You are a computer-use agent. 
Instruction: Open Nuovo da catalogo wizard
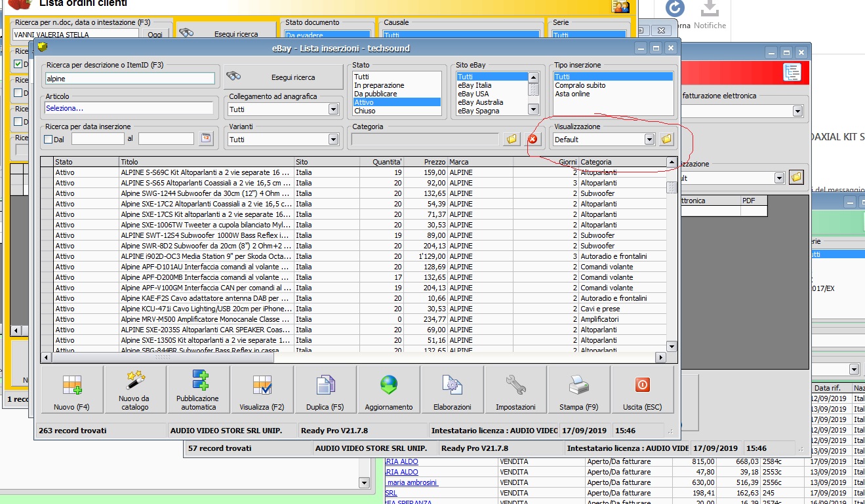134,389
